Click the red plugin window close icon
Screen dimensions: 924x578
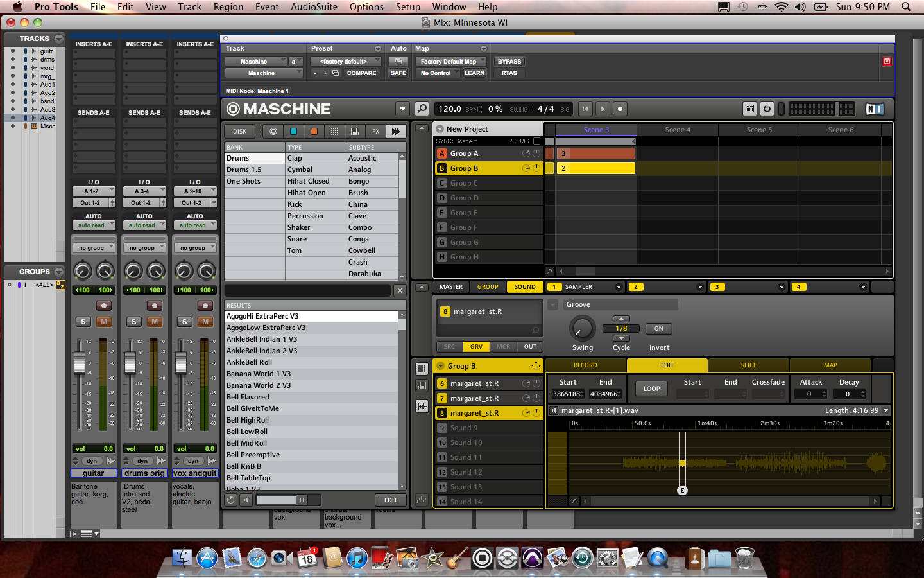point(887,61)
